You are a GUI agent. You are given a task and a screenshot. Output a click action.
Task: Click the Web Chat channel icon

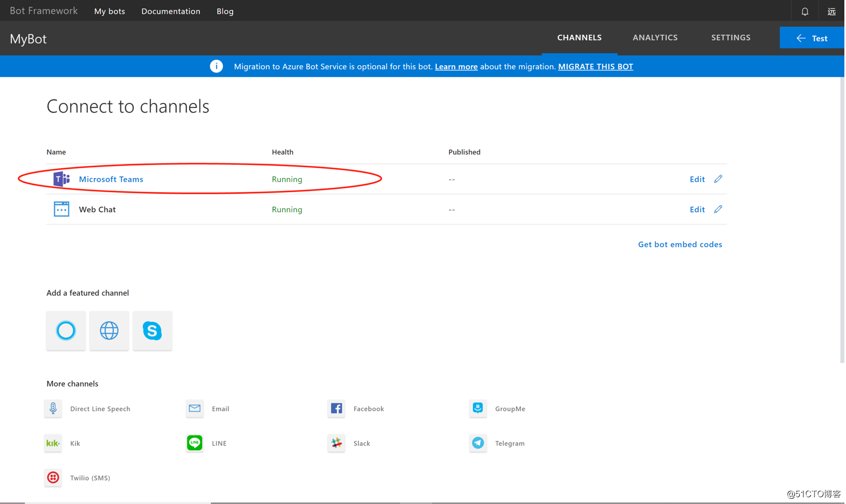(62, 210)
